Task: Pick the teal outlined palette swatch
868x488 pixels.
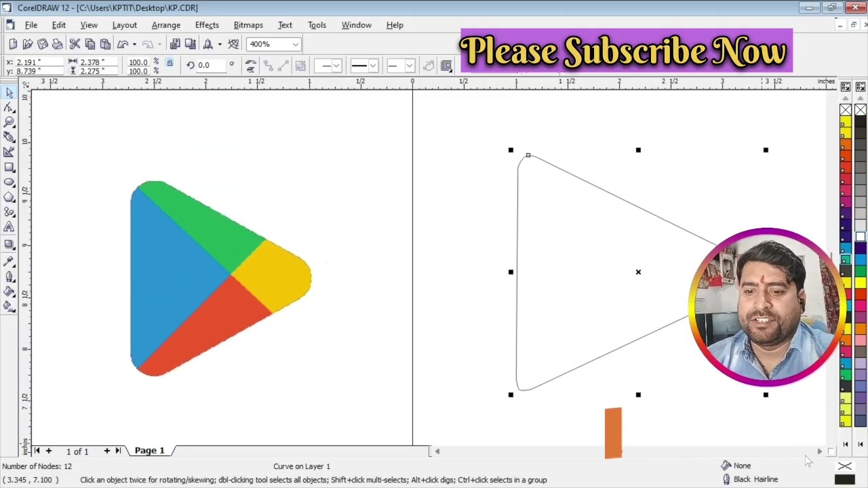Action: (845, 260)
